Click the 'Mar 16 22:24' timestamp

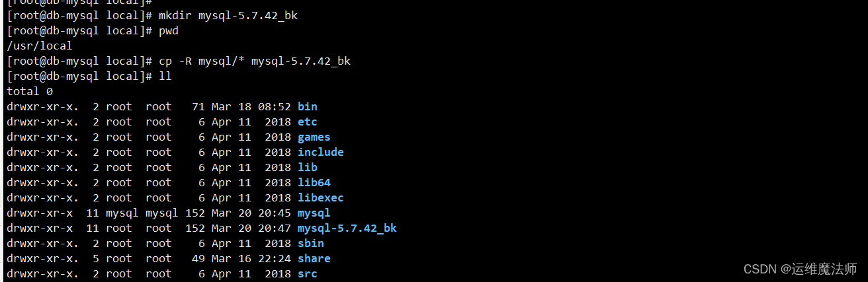[251, 258]
